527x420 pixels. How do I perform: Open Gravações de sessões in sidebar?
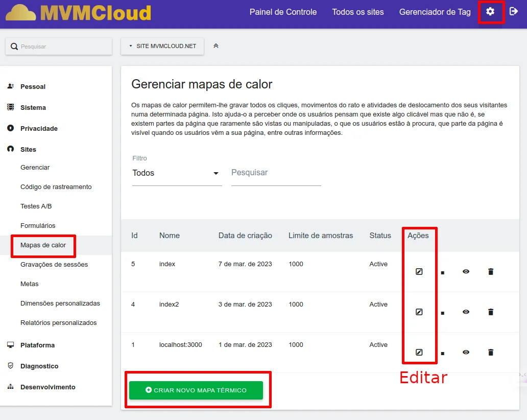coord(54,265)
